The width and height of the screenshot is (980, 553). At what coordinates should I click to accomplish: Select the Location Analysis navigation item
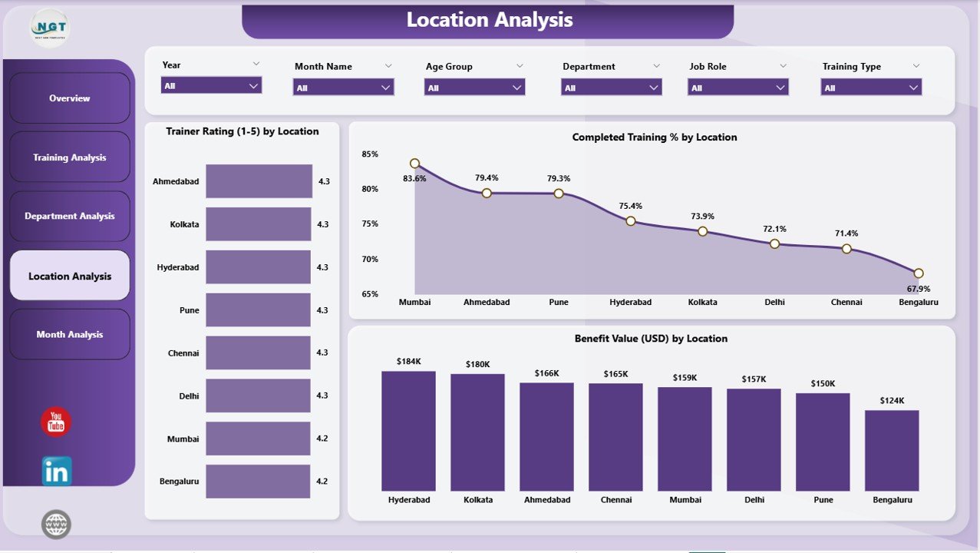click(69, 275)
